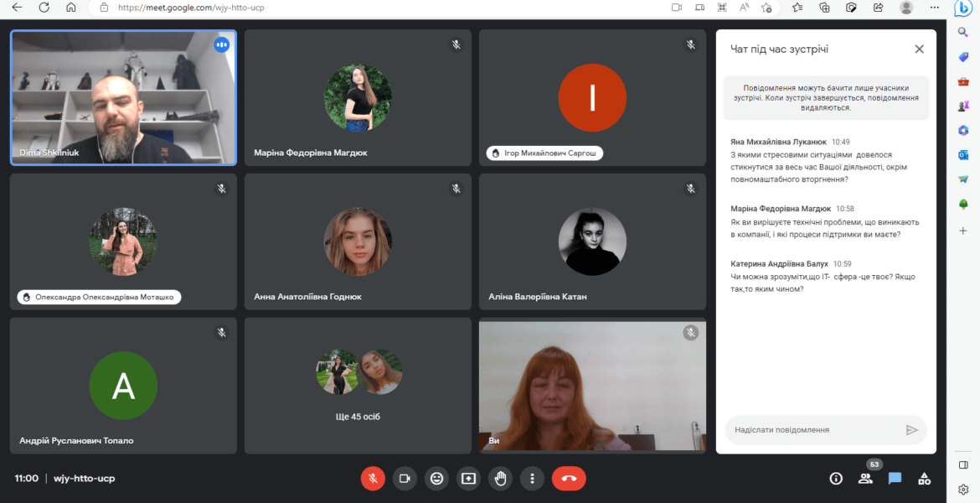Select Dima Shkilniuk's video tile
This screenshot has height=503, width=980.
point(123,97)
